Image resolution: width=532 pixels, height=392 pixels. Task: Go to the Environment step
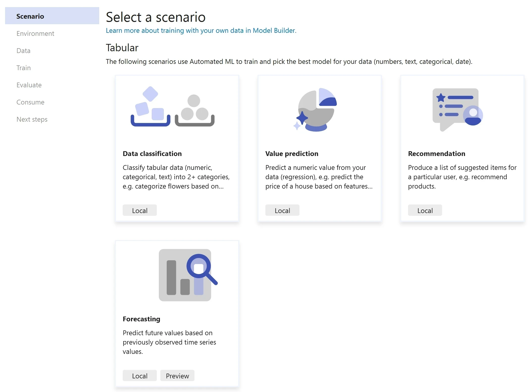pyautogui.click(x=35, y=33)
